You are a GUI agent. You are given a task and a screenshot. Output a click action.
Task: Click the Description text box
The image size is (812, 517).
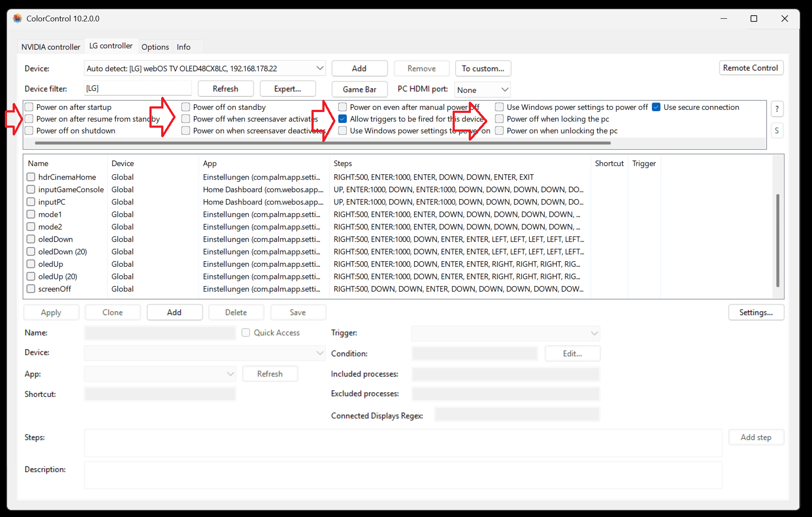(x=403, y=475)
